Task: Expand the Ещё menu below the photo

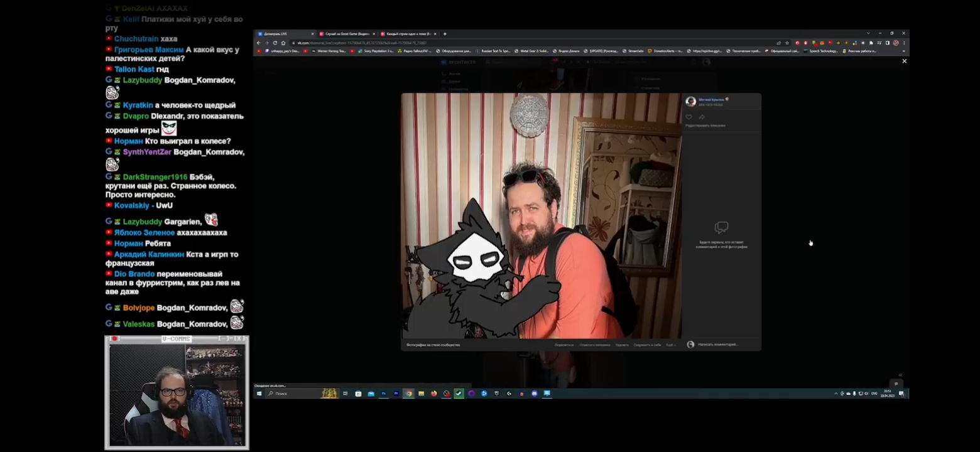Action: [x=670, y=345]
